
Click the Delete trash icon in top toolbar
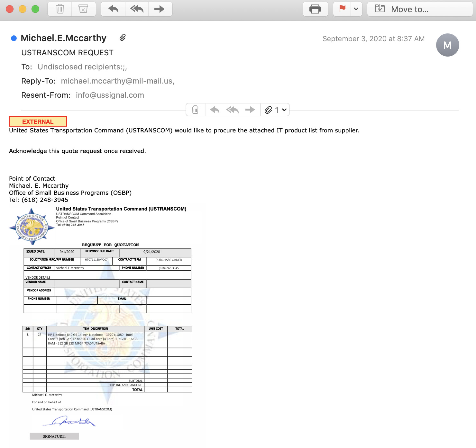pos(60,9)
